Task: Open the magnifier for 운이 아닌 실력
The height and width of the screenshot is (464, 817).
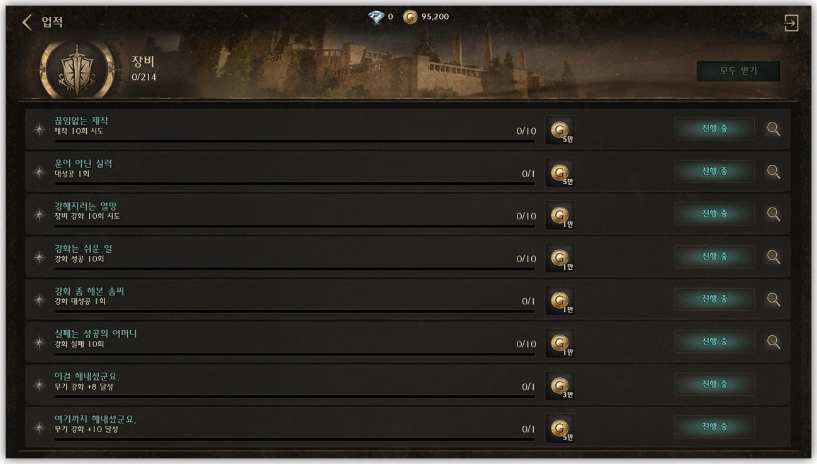Action: [773, 172]
